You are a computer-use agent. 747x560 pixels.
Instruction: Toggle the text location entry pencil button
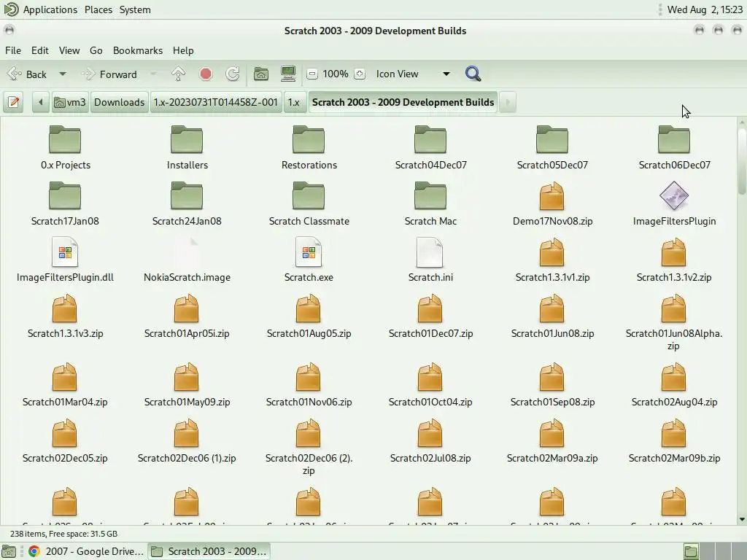click(x=14, y=102)
